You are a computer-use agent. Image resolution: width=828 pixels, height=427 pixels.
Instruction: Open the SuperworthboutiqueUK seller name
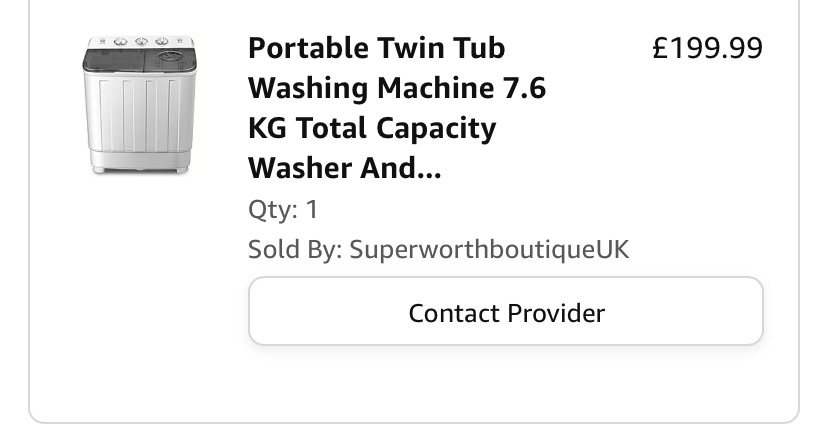point(489,249)
